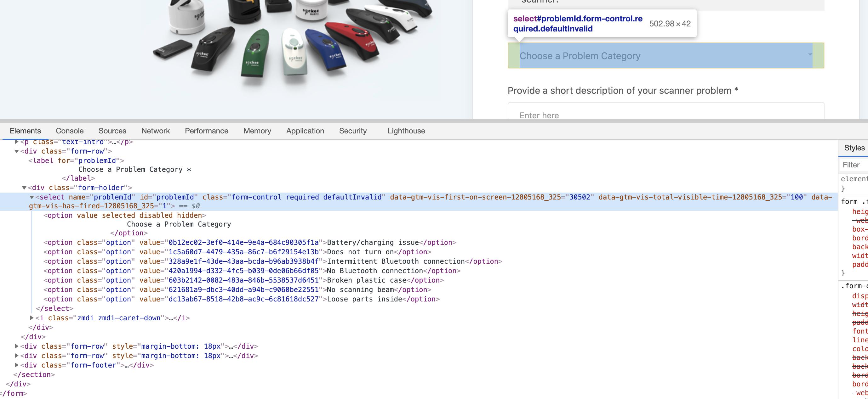
Task: Expand the div form-footer node
Action: coord(16,365)
